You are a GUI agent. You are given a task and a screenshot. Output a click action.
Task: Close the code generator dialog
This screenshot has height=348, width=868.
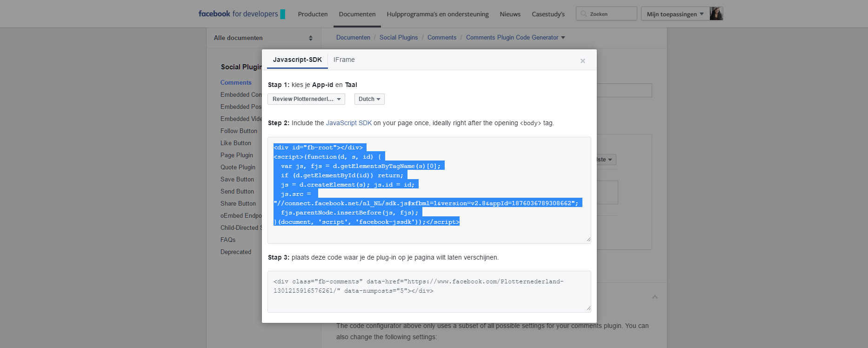[582, 61]
